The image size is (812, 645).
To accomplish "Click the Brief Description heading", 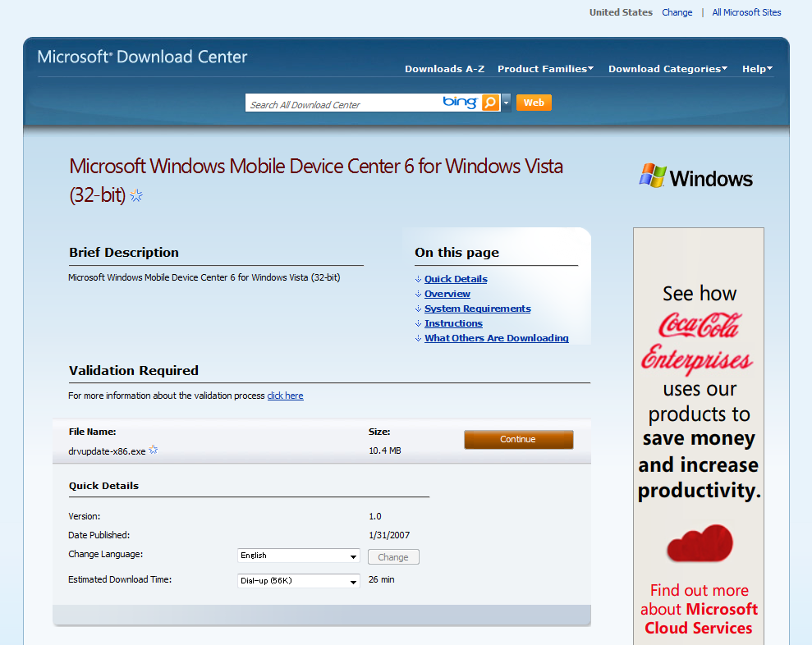I will 124,253.
